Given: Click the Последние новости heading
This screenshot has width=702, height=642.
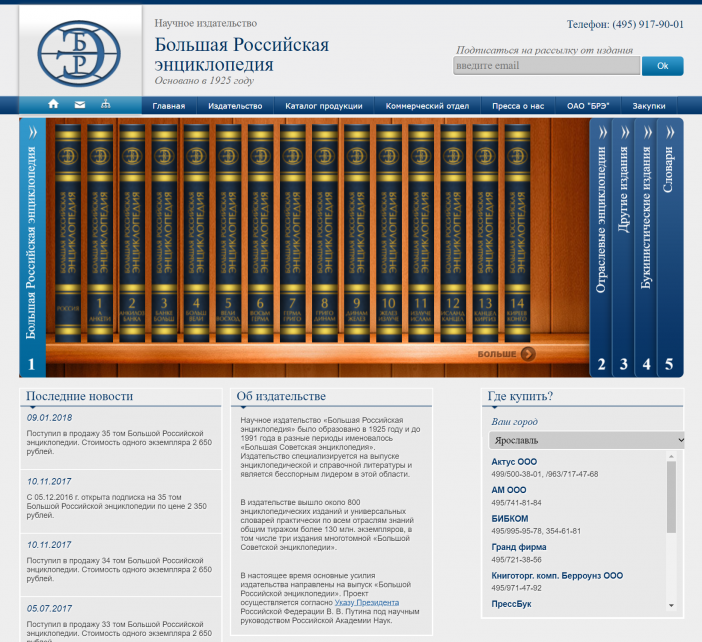Looking at the screenshot, I should (x=79, y=396).
